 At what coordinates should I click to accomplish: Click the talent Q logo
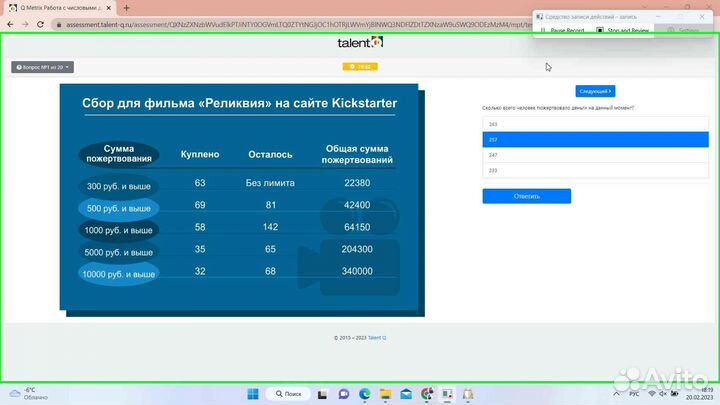360,42
